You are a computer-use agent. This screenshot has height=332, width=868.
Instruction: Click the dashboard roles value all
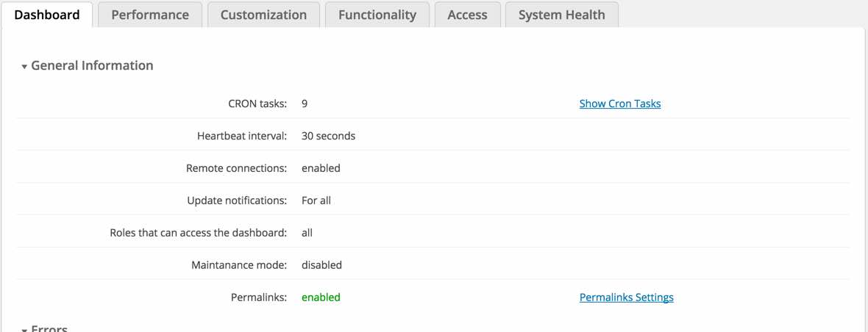pos(307,233)
